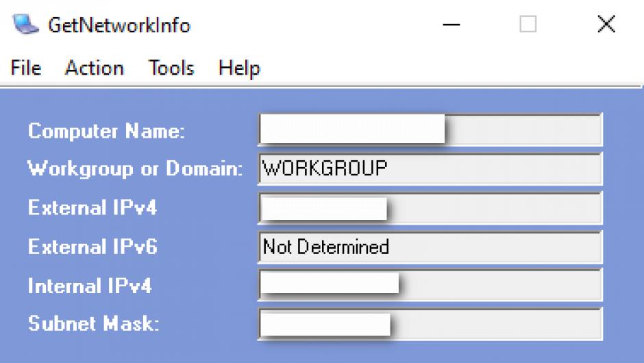Select the WORKGROUP domain field

pyautogui.click(x=430, y=168)
